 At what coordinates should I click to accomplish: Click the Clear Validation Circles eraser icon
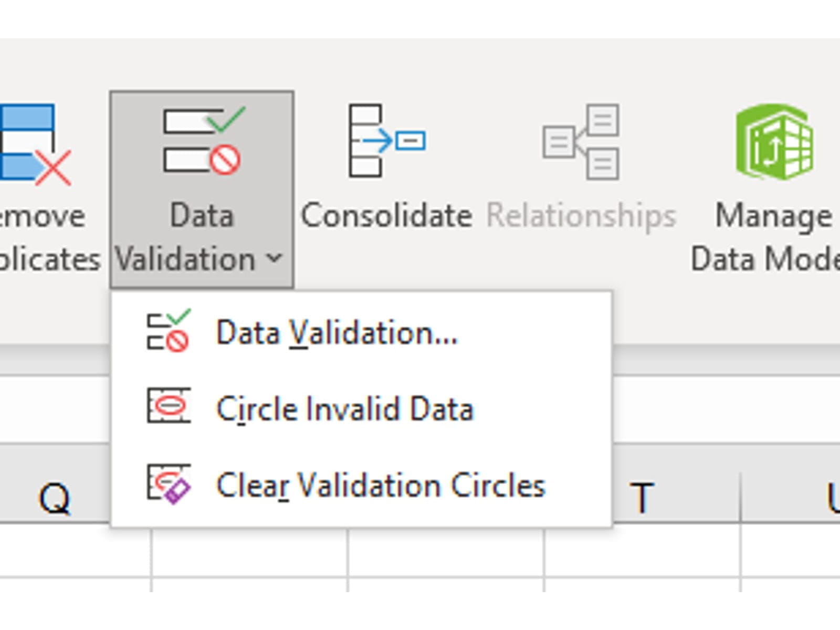(x=168, y=483)
